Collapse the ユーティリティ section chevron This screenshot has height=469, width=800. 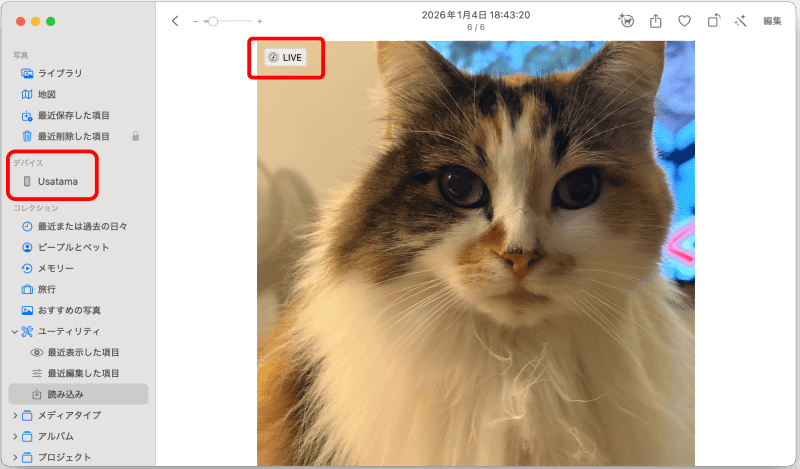coord(14,332)
